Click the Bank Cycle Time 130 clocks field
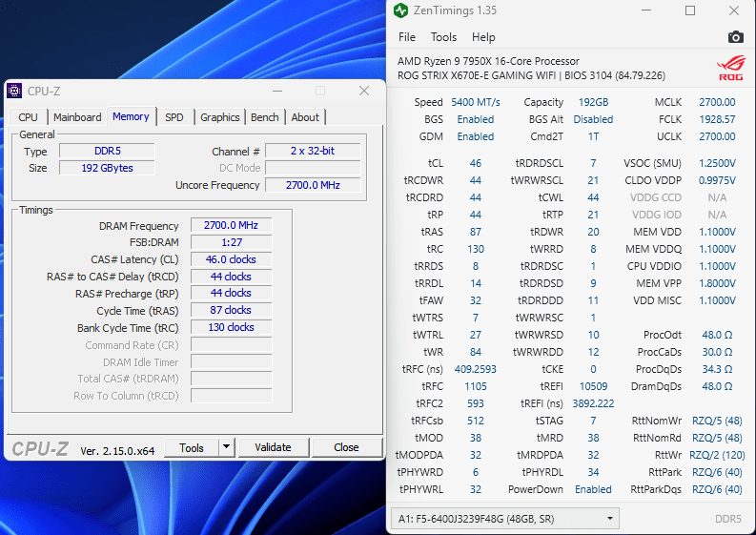Image resolution: width=756 pixels, height=535 pixels. [x=231, y=327]
